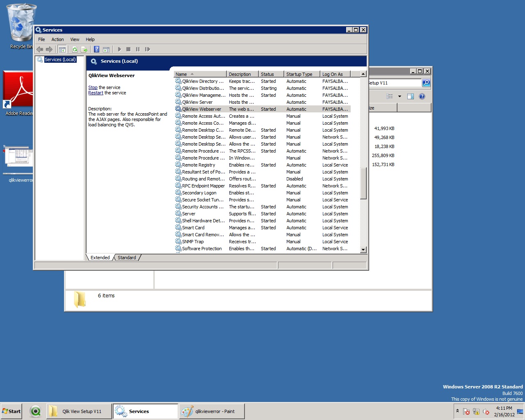Select the Shell Hardware Detection service

tap(262, 221)
